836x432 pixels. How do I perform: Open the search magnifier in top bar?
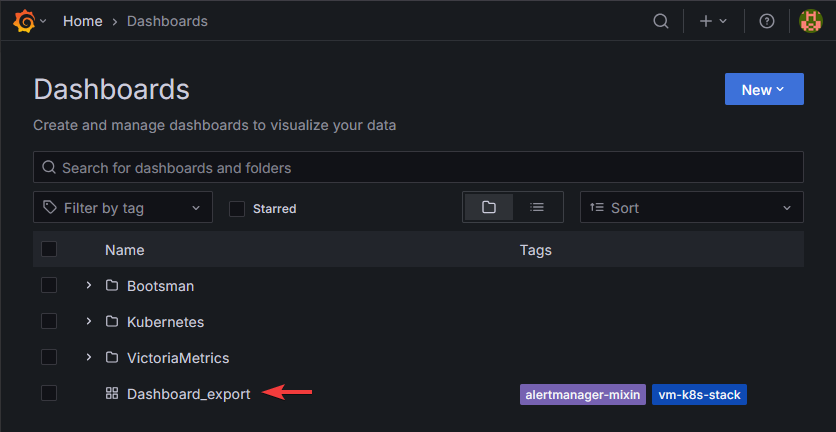pos(660,21)
